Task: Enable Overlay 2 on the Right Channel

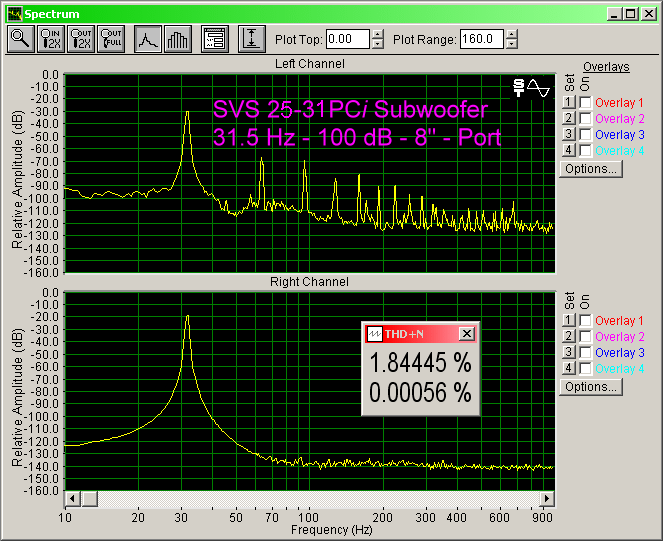Action: 585,337
